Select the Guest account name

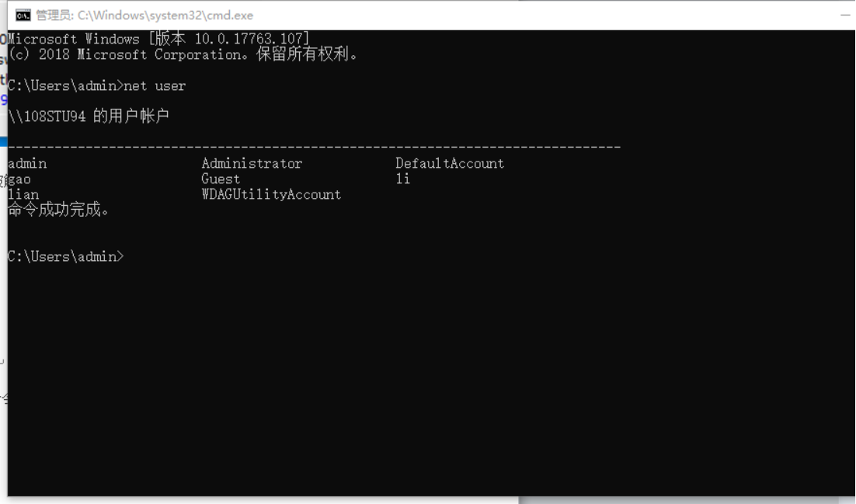tap(221, 179)
